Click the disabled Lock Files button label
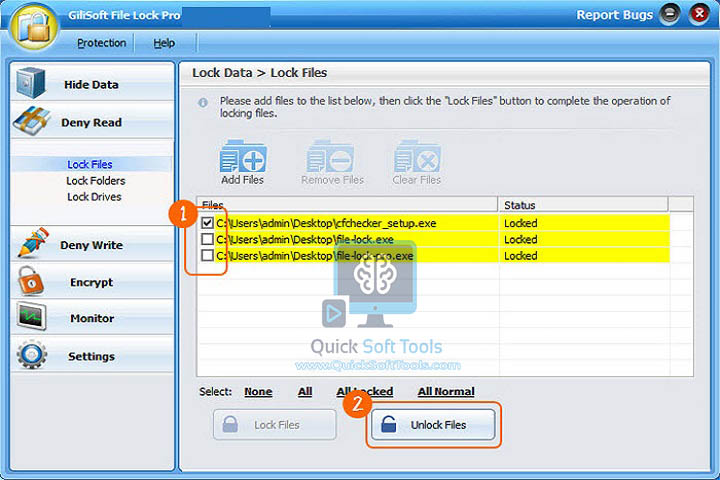The width and height of the screenshot is (720, 480). coord(277,425)
